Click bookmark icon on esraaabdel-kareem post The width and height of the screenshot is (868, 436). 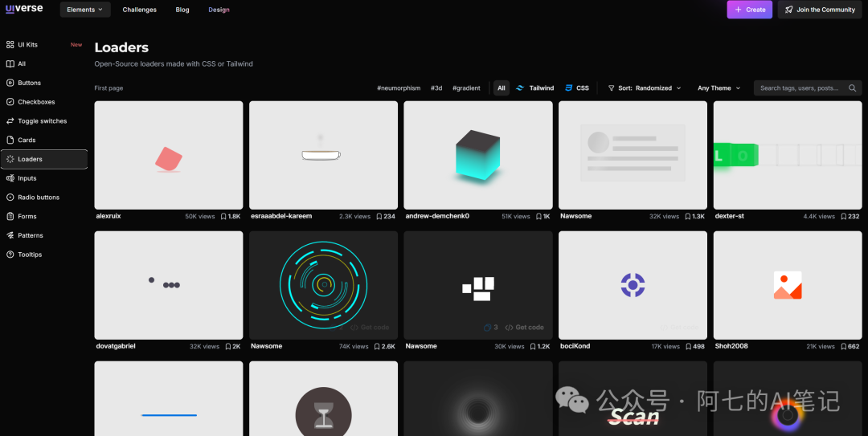(x=379, y=216)
